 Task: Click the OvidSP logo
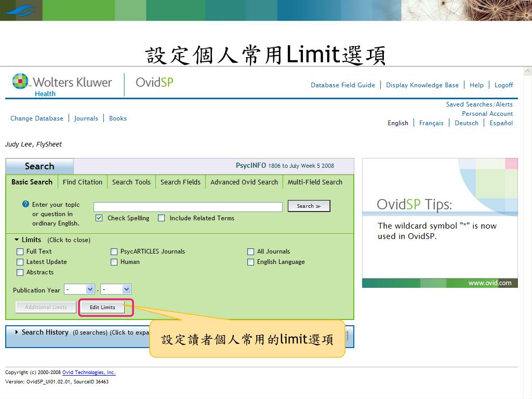[x=154, y=82]
